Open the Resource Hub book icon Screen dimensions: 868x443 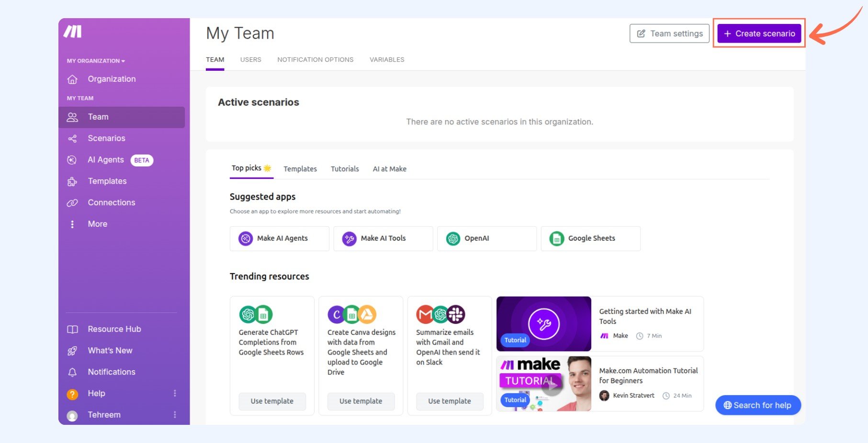click(x=72, y=330)
